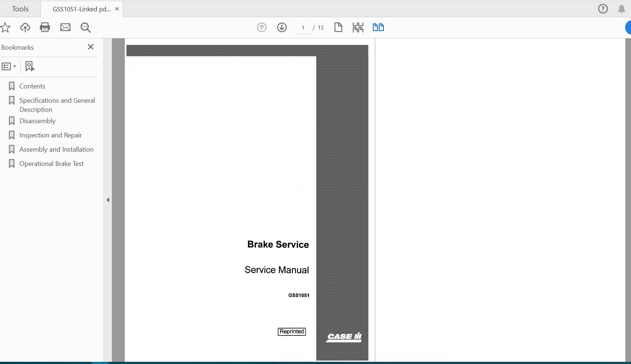Click the page number input field
This screenshot has height=364, width=631.
point(303,27)
